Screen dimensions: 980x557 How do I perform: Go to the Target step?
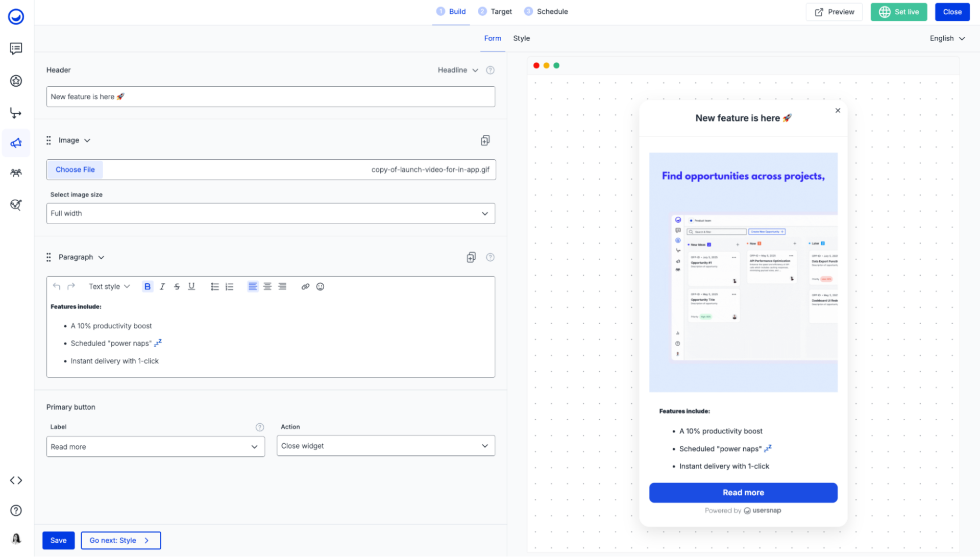(495, 11)
